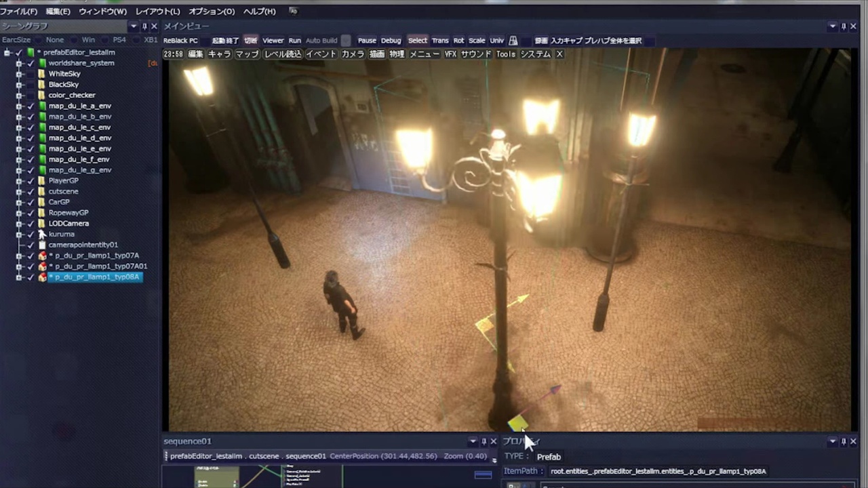Screen dimensions: 868x488
Task: Open the オプション(O) menu
Action: (212, 12)
